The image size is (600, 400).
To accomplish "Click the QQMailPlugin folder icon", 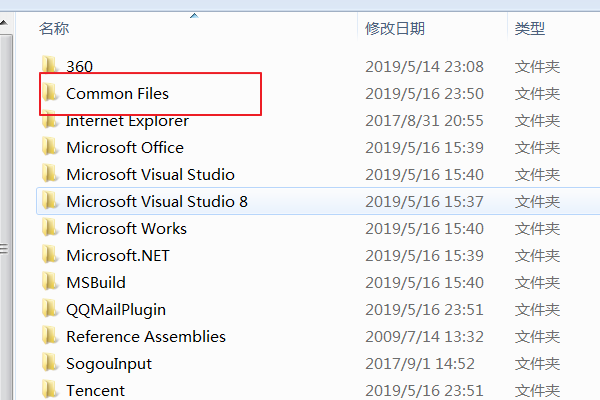I will pyautogui.click(x=50, y=310).
